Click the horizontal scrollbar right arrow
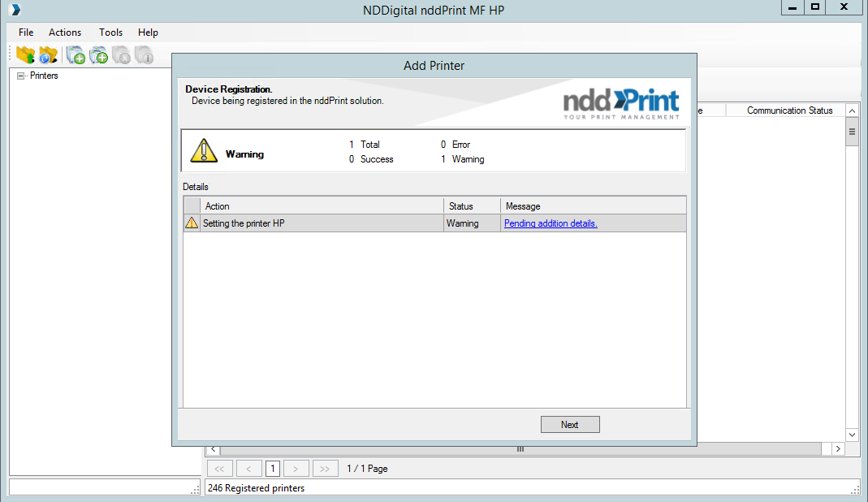 coord(838,449)
